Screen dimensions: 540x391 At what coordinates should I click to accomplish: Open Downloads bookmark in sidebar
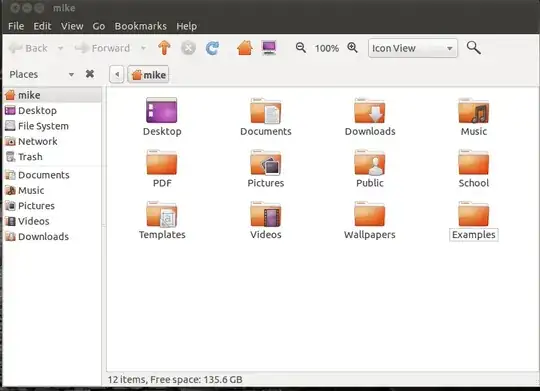pyautogui.click(x=52, y=236)
